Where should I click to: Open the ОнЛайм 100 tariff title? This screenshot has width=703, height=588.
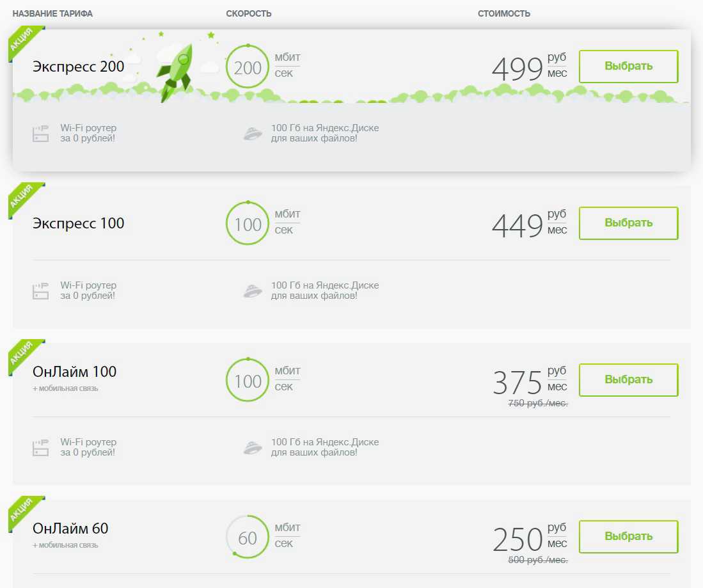coord(74,371)
